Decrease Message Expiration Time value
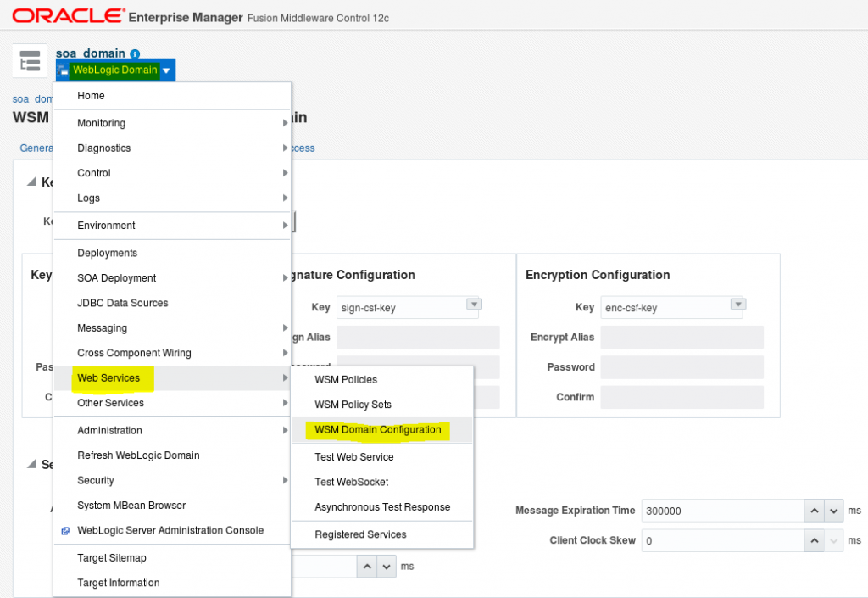 point(834,511)
